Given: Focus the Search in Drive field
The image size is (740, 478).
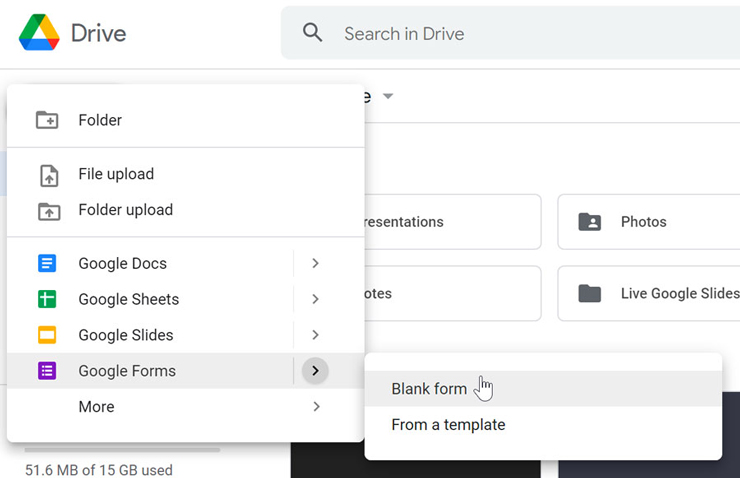Looking at the screenshot, I should [x=510, y=33].
